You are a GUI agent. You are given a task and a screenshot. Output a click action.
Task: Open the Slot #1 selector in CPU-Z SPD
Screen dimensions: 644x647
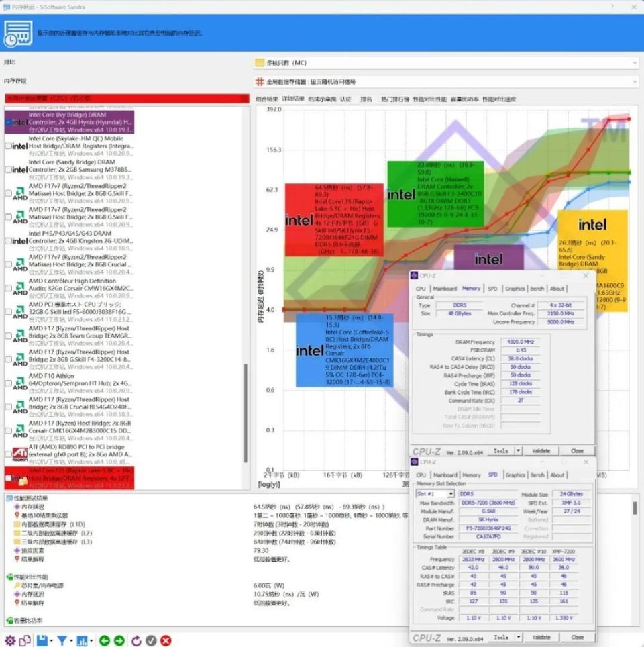click(435, 493)
